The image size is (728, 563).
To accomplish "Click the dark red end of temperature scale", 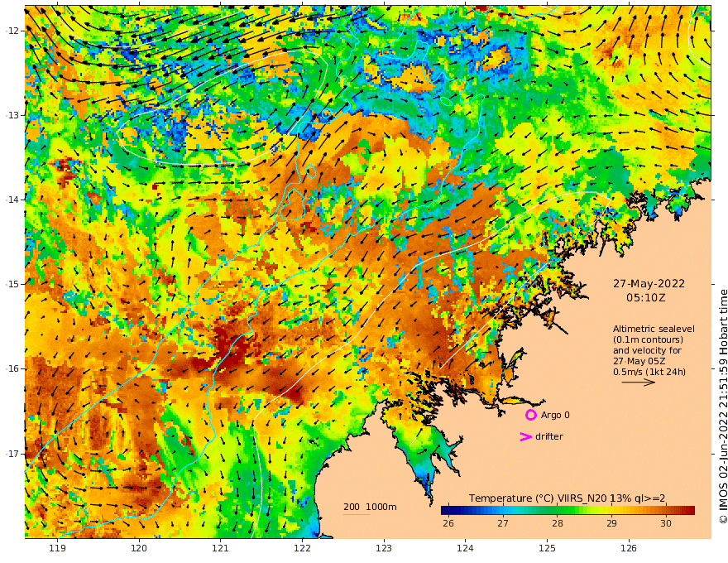I will pos(690,510).
